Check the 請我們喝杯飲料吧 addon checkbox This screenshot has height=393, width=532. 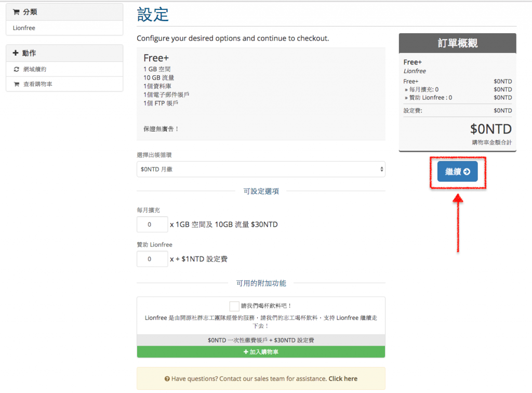click(234, 306)
